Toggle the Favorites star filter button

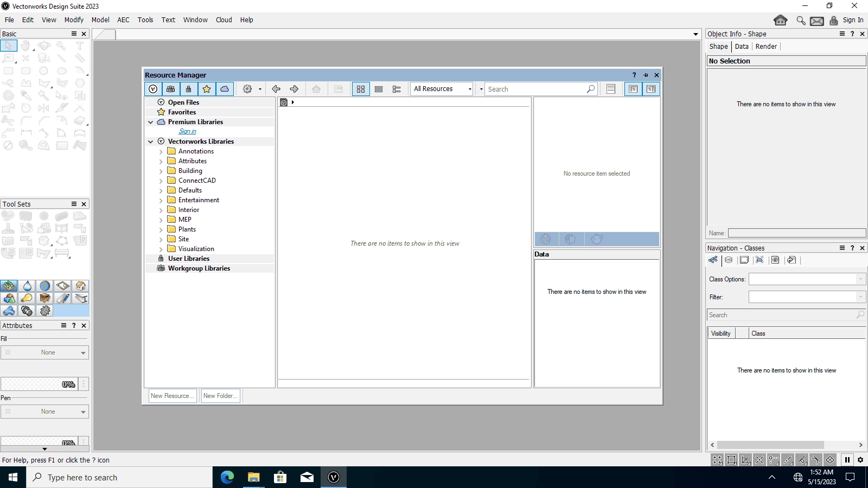[207, 89]
